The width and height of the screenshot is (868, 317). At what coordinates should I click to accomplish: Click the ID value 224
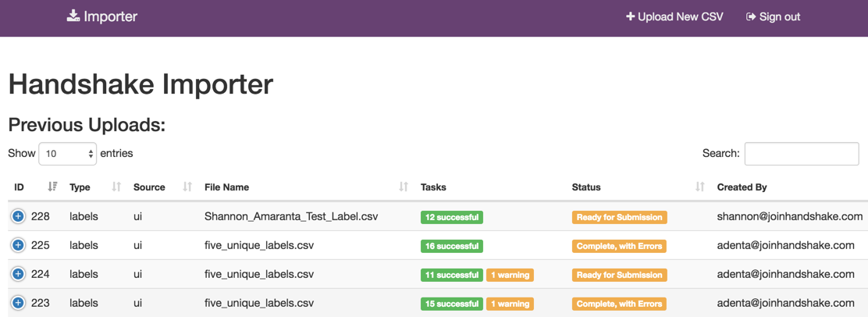(41, 274)
